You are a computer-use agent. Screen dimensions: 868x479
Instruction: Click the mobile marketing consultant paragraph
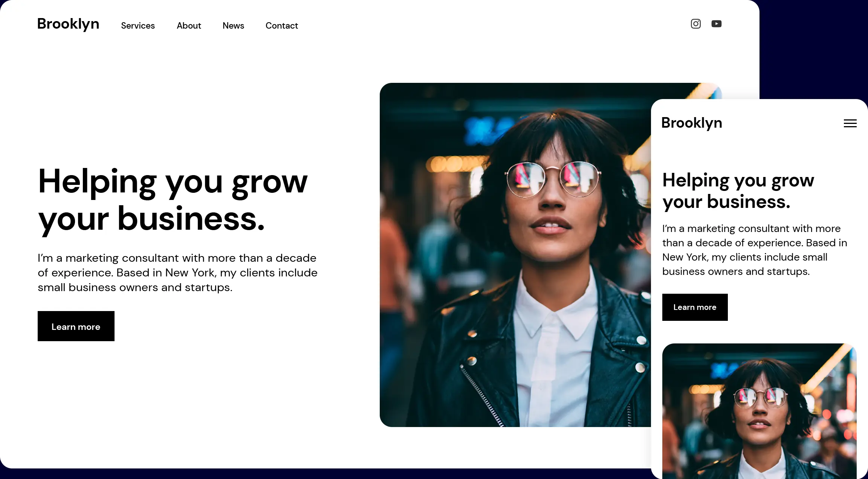[x=755, y=250]
